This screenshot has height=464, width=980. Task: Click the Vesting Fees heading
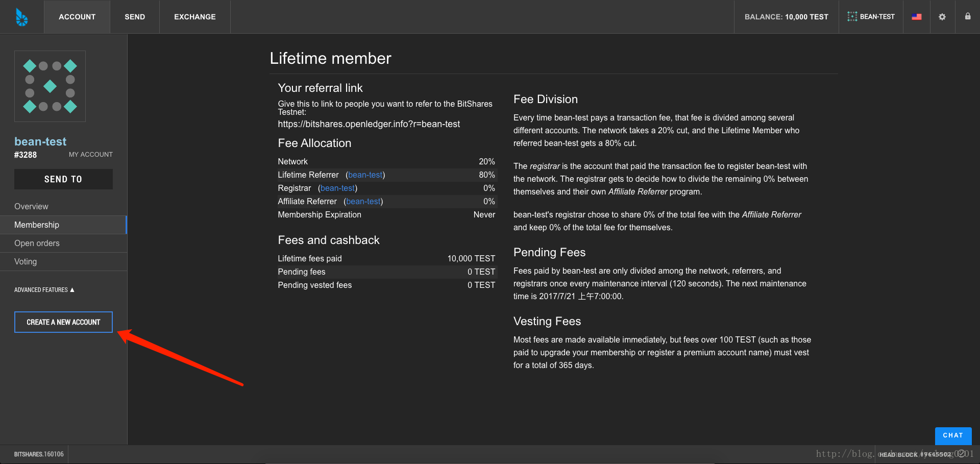pos(547,321)
